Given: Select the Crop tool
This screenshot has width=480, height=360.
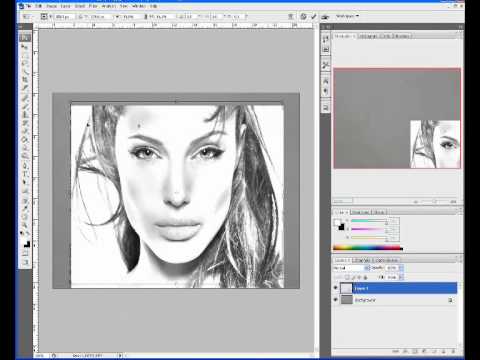Looking at the screenshot, I should tap(25, 79).
